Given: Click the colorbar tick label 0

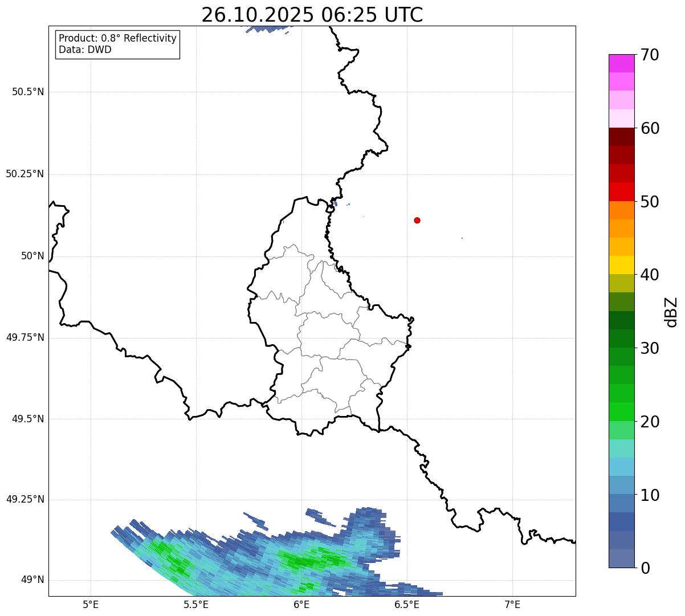Looking at the screenshot, I should tap(645, 568).
